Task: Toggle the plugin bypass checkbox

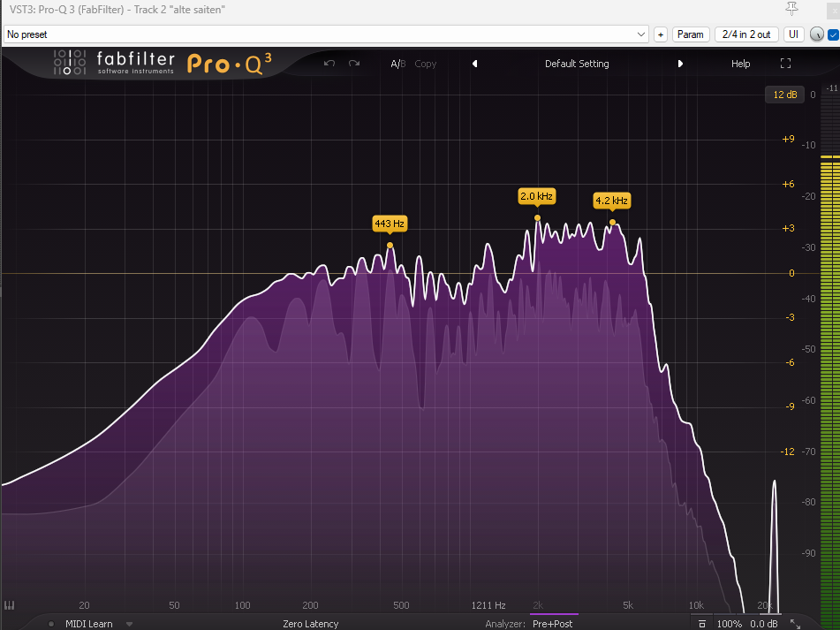Action: click(x=832, y=34)
